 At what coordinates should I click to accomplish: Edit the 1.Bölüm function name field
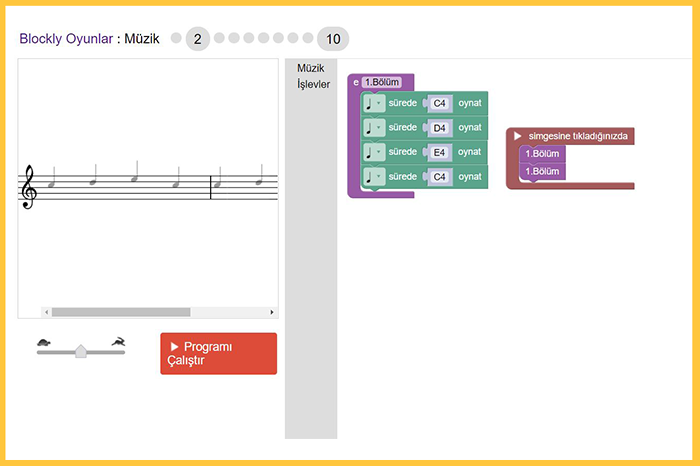click(x=382, y=82)
